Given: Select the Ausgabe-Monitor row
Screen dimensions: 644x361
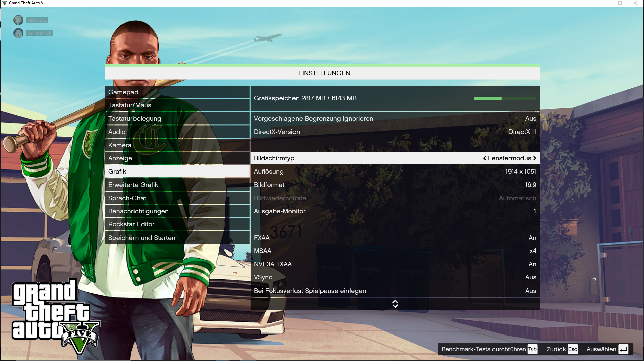Looking at the screenshot, I should [395, 211].
